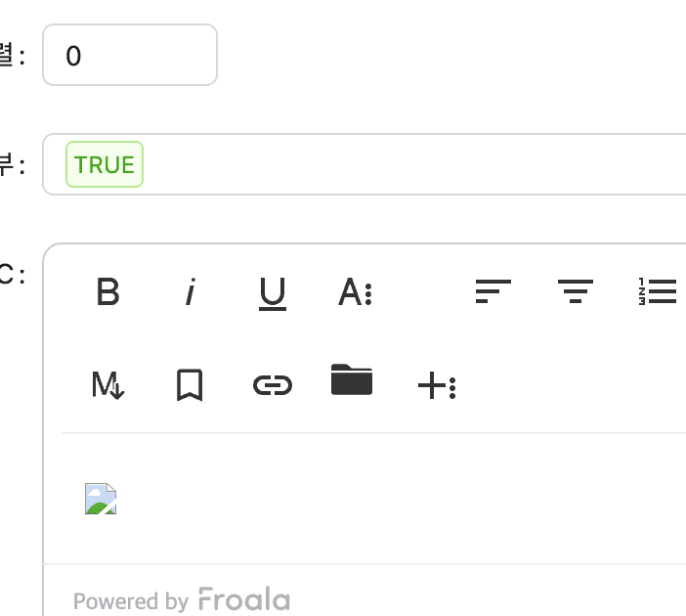Focus the number field showing 0

click(x=130, y=56)
